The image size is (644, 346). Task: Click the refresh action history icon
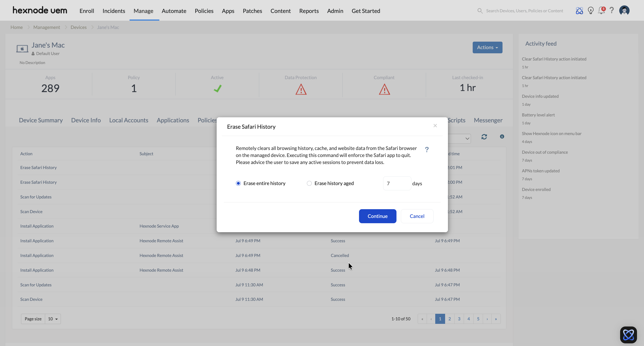484,137
